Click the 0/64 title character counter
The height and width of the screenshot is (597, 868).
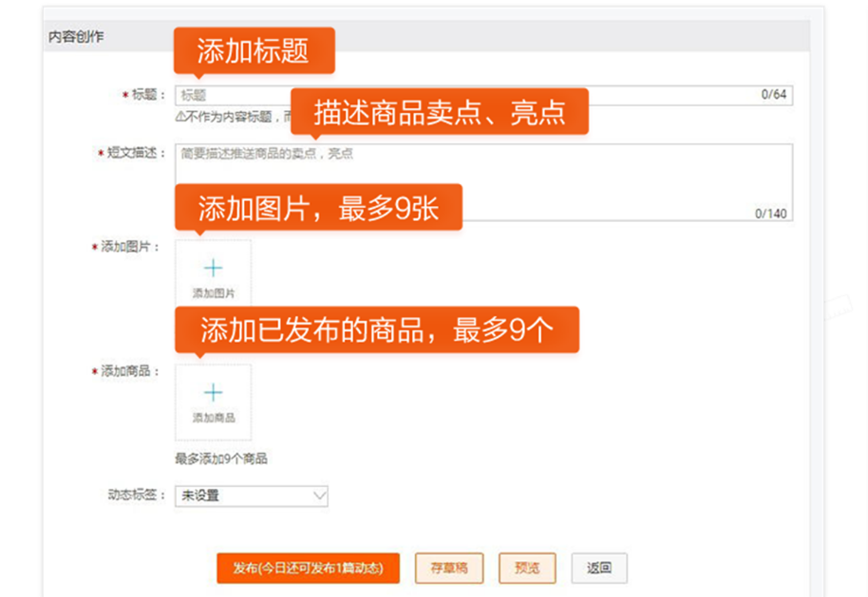coord(773,95)
